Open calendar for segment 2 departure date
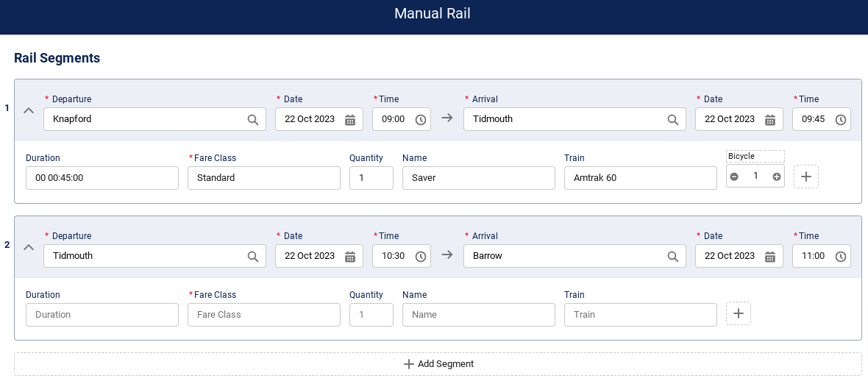 [350, 256]
